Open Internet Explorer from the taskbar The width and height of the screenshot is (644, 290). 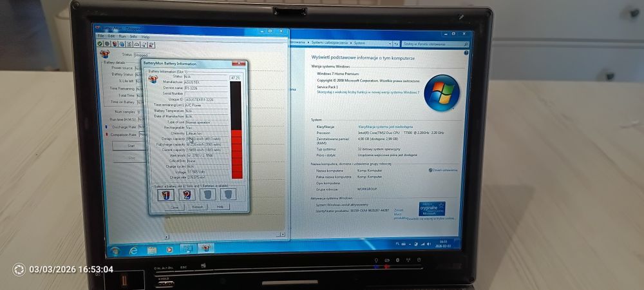coord(133,251)
